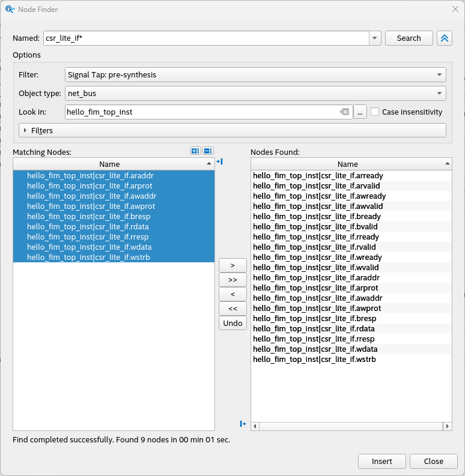Screen dimensions: 465x476
Task: Click the Undo button
Action: 232,323
